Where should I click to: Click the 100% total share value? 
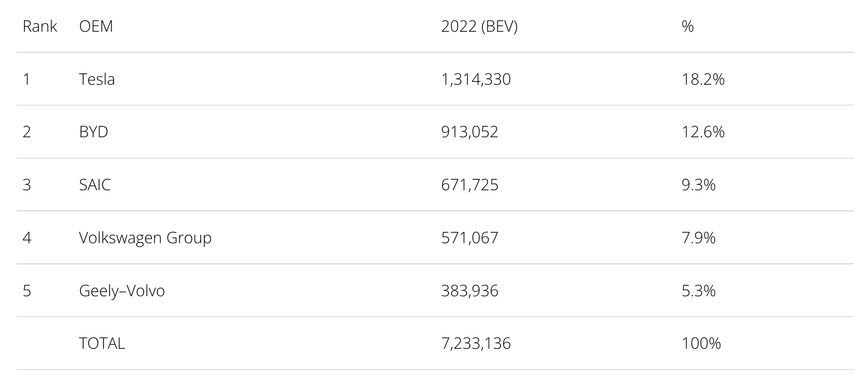[x=701, y=343]
